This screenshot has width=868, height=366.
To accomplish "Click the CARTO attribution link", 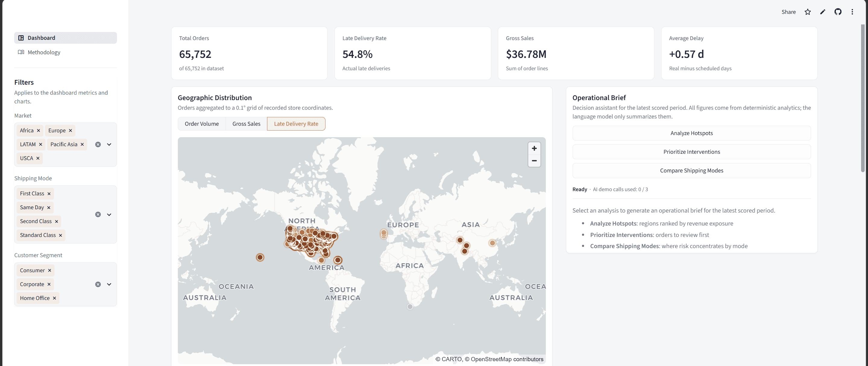I will click(x=451, y=359).
